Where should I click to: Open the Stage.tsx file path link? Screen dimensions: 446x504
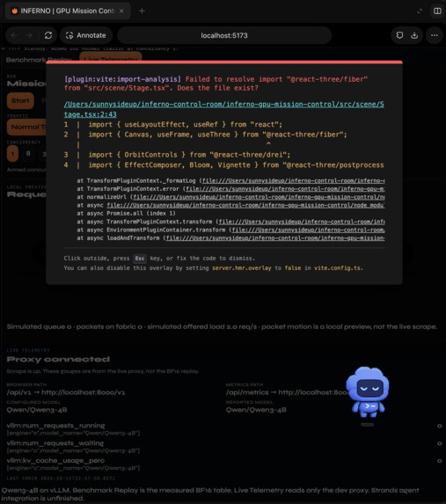click(223, 109)
